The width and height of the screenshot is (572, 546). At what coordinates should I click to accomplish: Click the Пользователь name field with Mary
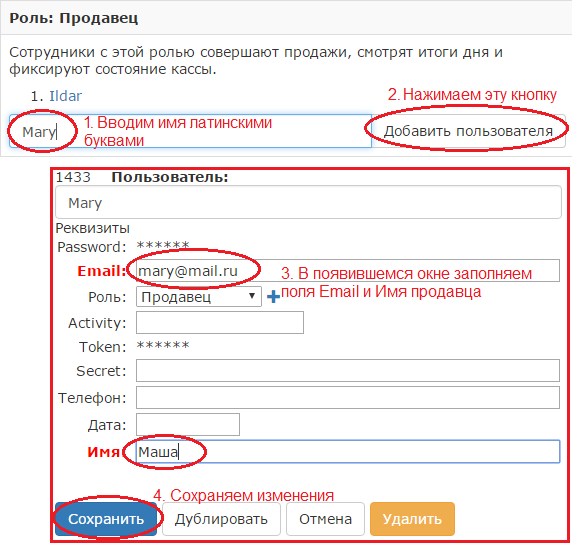tap(308, 202)
